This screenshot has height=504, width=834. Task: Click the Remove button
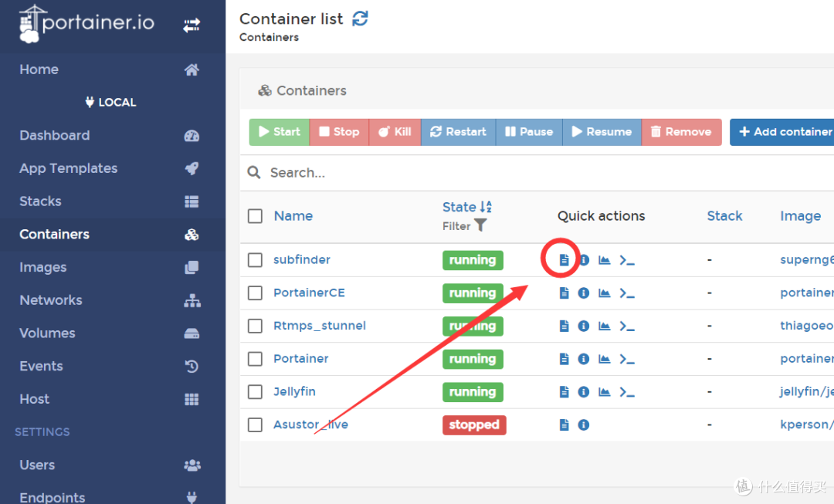(x=682, y=132)
